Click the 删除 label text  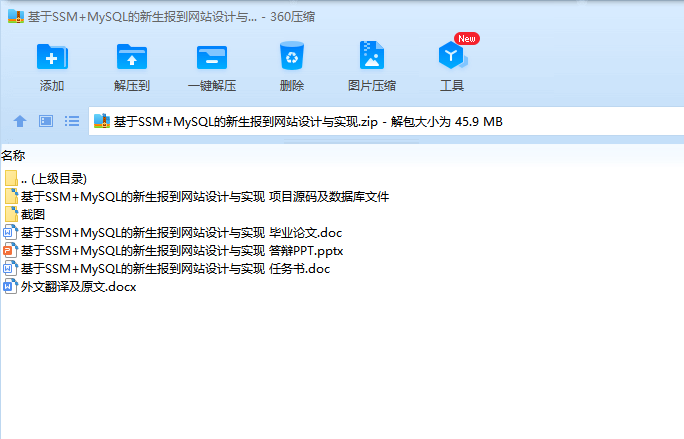coord(292,86)
